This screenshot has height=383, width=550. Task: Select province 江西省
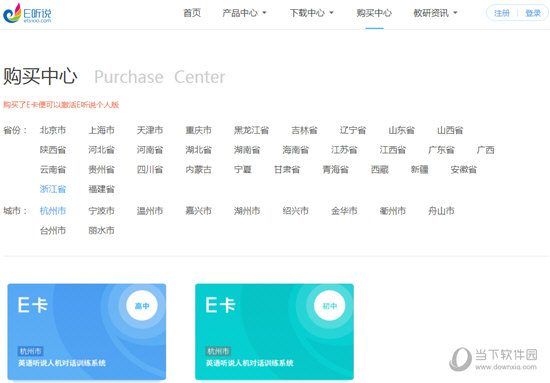[x=393, y=150]
